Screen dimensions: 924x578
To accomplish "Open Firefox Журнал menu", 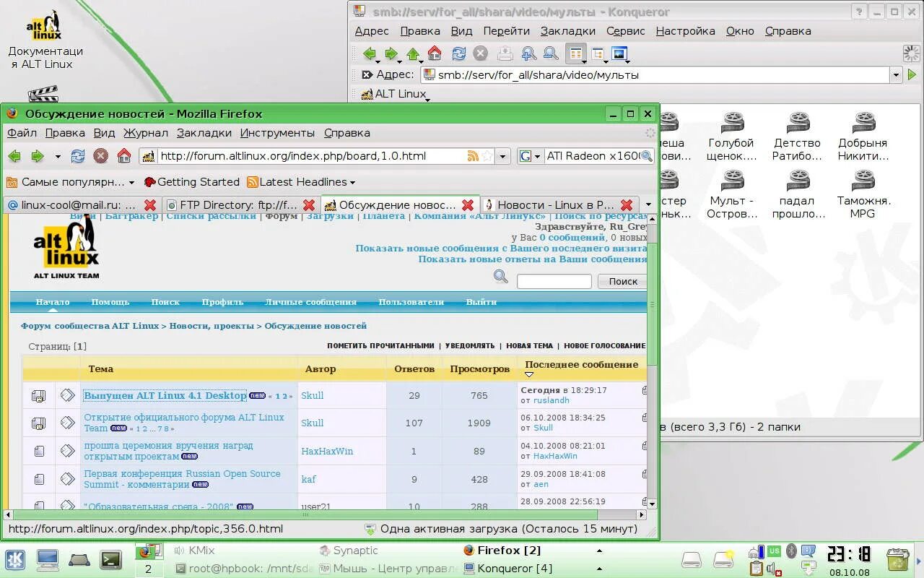I will pos(146,133).
